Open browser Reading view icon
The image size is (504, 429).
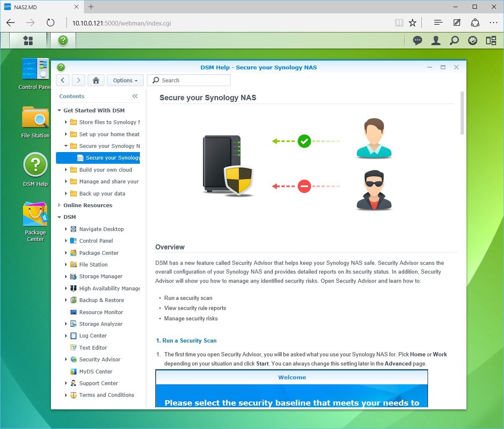(x=399, y=23)
